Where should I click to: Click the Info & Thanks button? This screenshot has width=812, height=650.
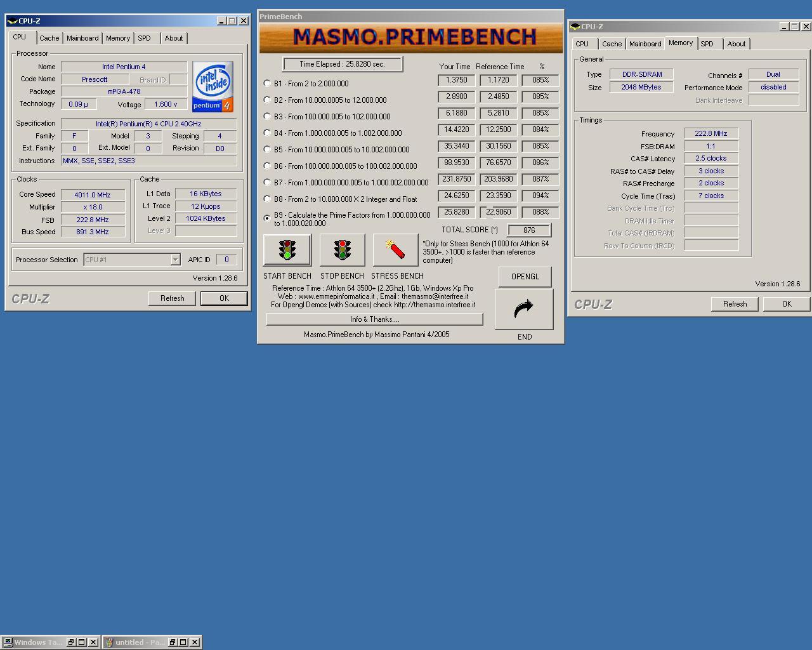coord(374,319)
